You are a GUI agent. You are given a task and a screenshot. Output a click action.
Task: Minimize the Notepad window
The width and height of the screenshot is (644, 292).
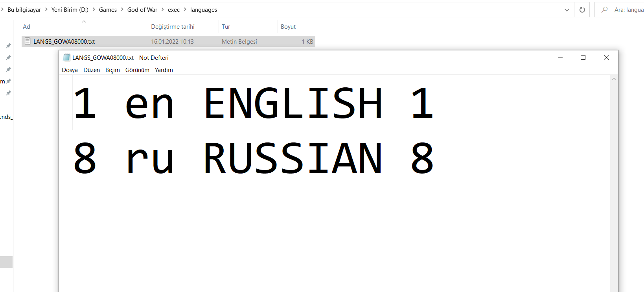pos(560,57)
